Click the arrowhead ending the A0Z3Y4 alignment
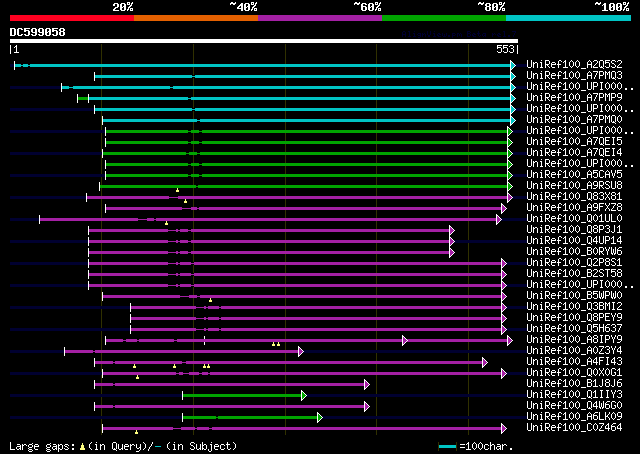This screenshot has width=640, height=454. pyautogui.click(x=301, y=352)
